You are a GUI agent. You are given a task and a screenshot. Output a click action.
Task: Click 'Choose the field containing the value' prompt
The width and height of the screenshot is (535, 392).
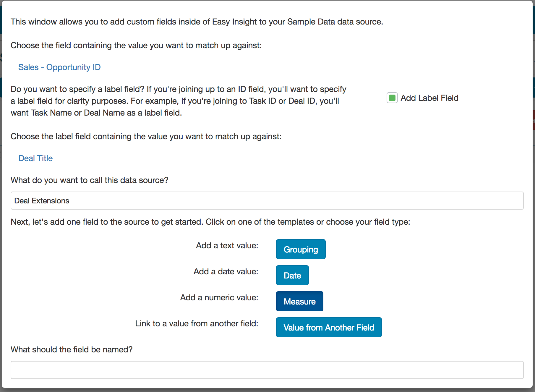136,46
